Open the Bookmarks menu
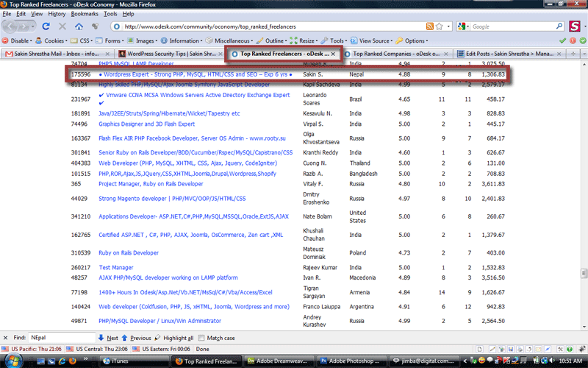The height and width of the screenshot is (368, 588). pyautogui.click(x=85, y=14)
